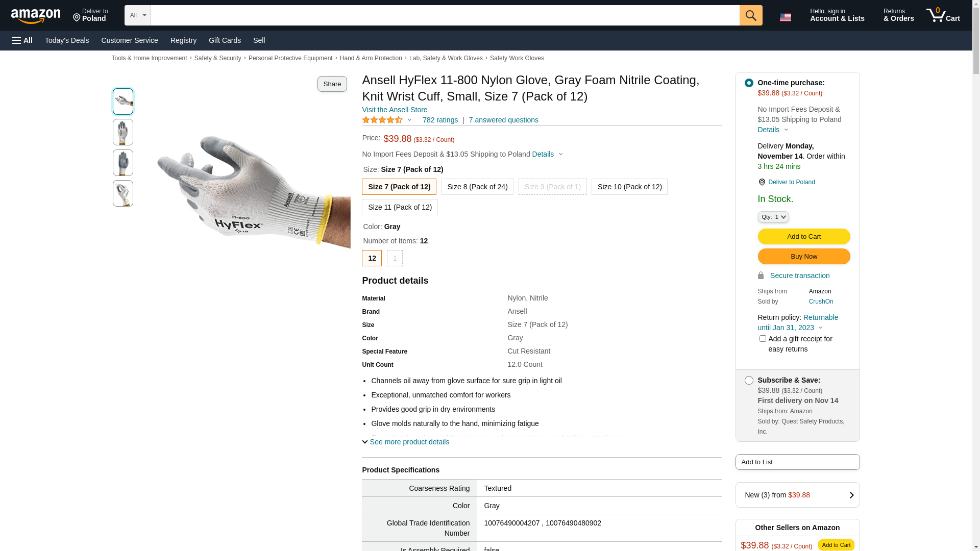Select the second glove thumbnail image
Image resolution: width=980 pixels, height=551 pixels.
click(x=123, y=132)
